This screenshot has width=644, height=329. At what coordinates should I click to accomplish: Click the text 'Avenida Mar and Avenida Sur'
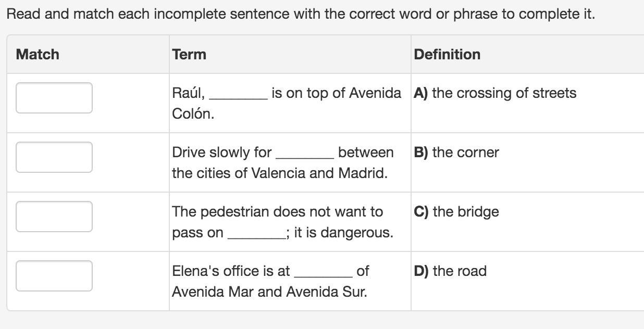coord(269,292)
